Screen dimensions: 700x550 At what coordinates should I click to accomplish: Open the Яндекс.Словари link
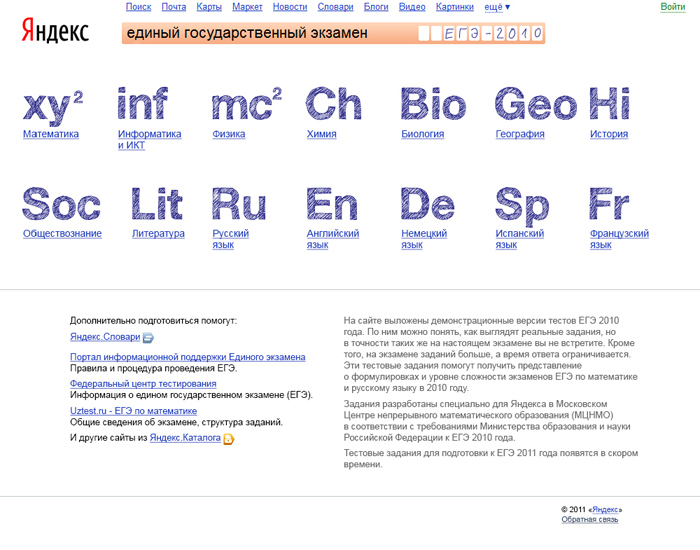pos(105,337)
